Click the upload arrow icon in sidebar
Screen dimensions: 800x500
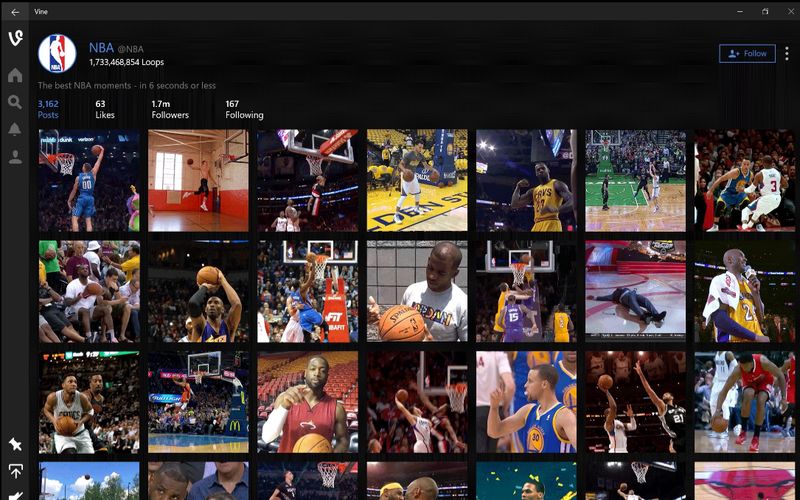[x=15, y=471]
